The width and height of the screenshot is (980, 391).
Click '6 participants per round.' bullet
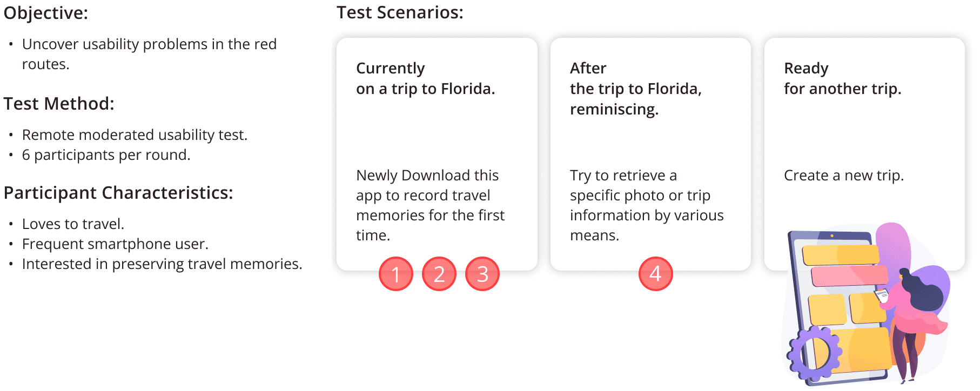click(x=106, y=155)
